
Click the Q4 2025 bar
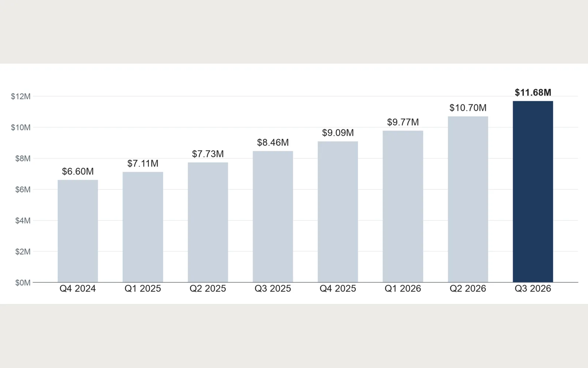coord(338,212)
